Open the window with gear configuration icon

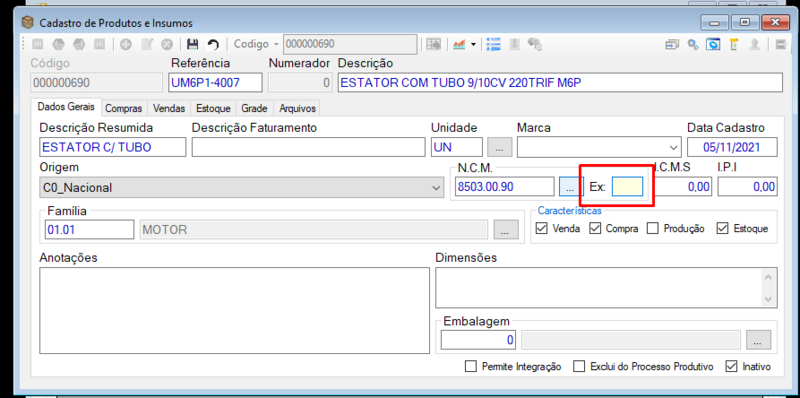[x=713, y=44]
